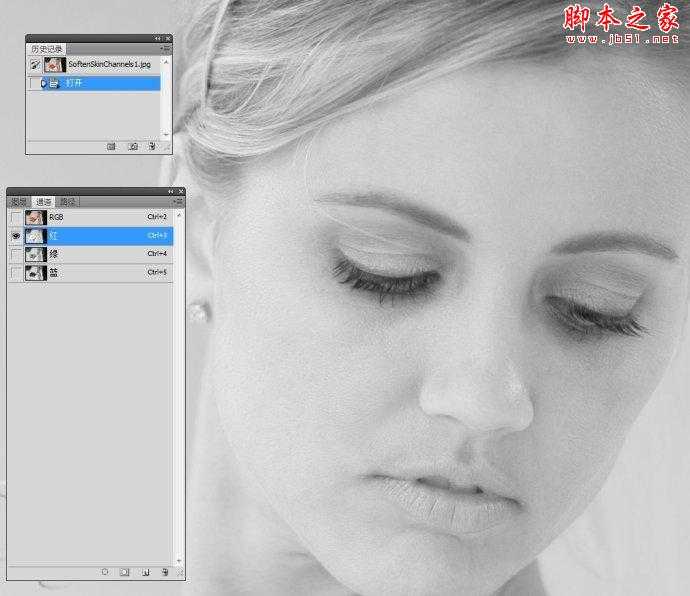Save selection as channel icon
This screenshot has width=690, height=596.
[x=125, y=572]
